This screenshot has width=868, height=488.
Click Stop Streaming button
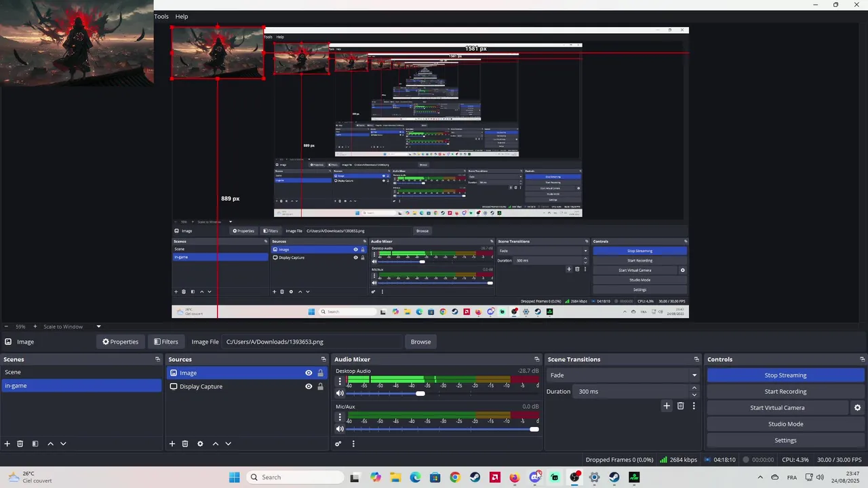[x=785, y=375]
